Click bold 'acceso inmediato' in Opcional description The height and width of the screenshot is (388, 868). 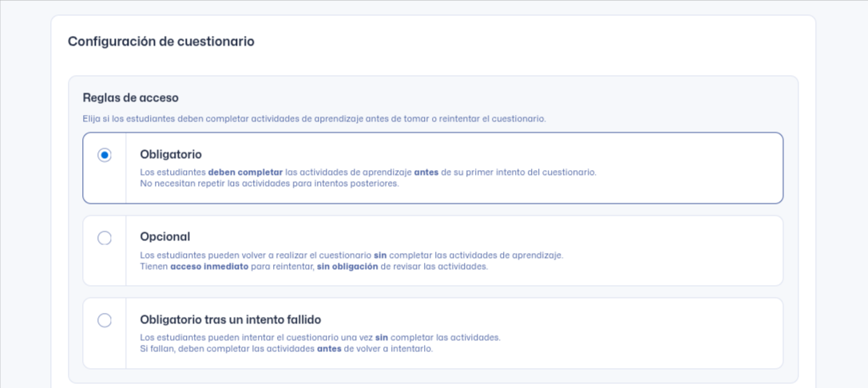[208, 266]
